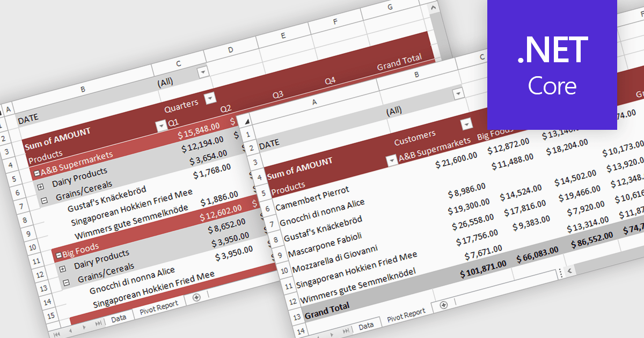Open the Quarters filter dropdown

pos(210,99)
